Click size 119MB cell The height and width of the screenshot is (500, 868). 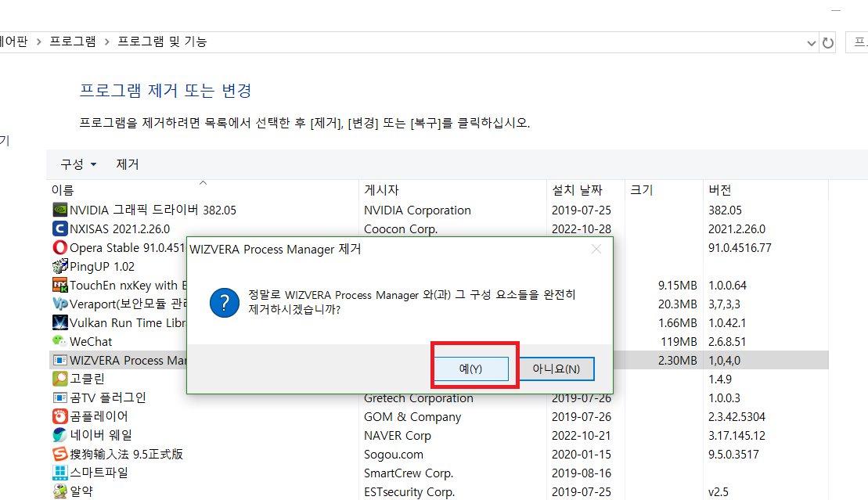click(679, 342)
